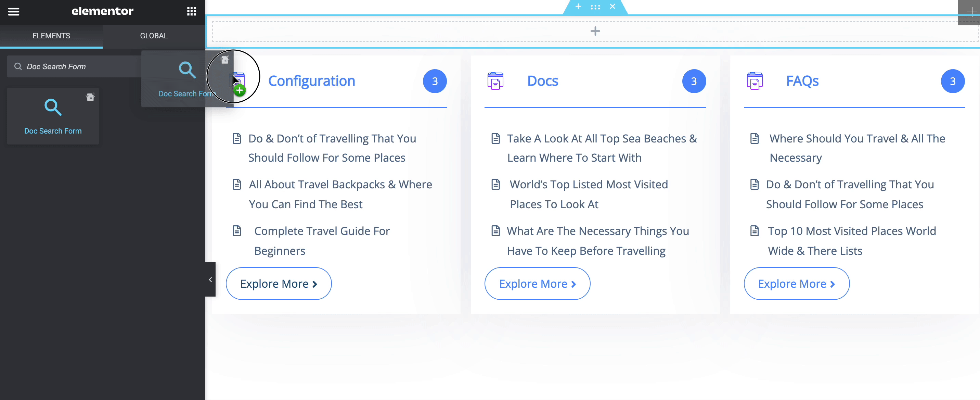Click the plus icon in empty drop area
This screenshot has height=400, width=980.
coord(595,31)
